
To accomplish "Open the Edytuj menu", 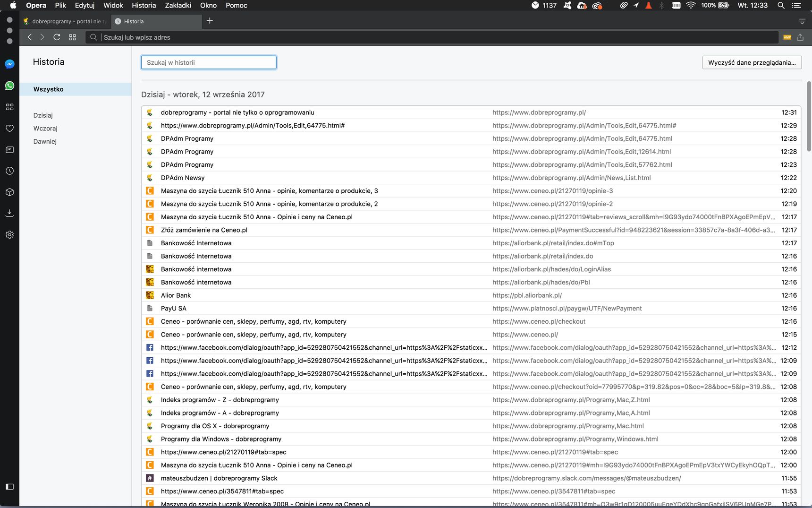I will (x=85, y=5).
